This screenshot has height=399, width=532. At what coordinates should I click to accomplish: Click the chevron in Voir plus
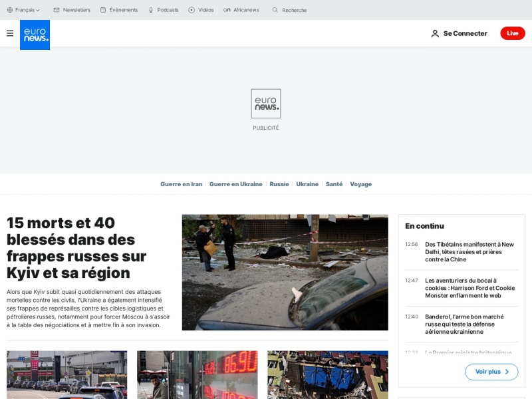pyautogui.click(x=507, y=372)
